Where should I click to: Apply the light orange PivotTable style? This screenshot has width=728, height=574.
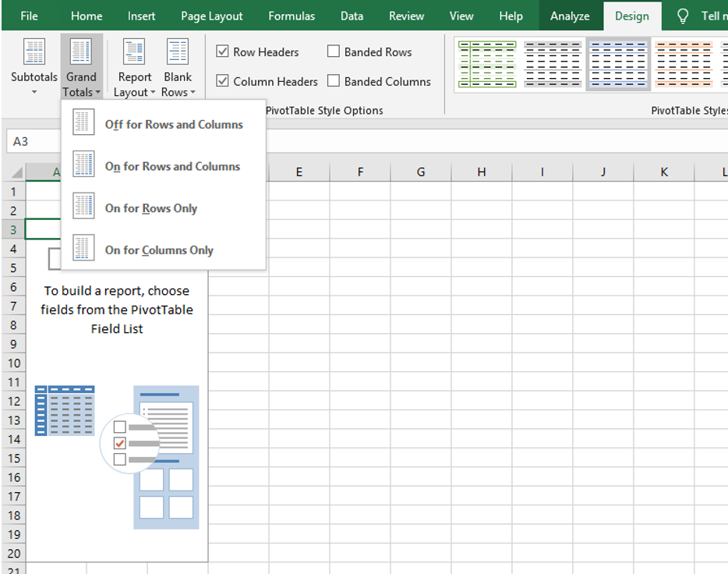tap(684, 64)
